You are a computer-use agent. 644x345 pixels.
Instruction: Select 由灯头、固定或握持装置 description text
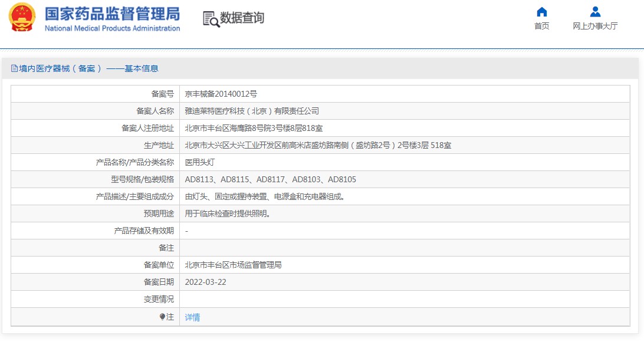click(264, 197)
